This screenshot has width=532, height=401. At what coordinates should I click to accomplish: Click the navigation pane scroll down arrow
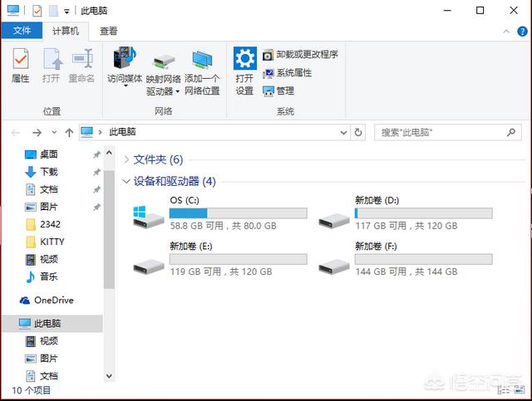(x=109, y=376)
